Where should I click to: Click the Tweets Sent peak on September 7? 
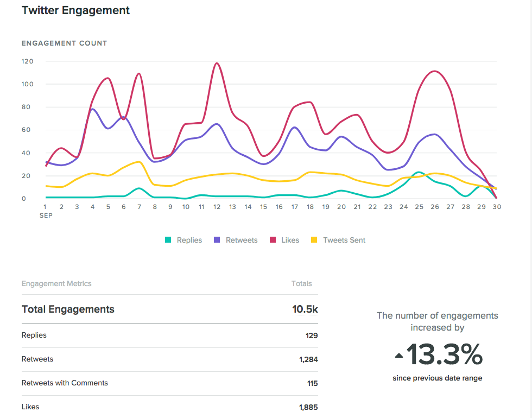coord(139,161)
